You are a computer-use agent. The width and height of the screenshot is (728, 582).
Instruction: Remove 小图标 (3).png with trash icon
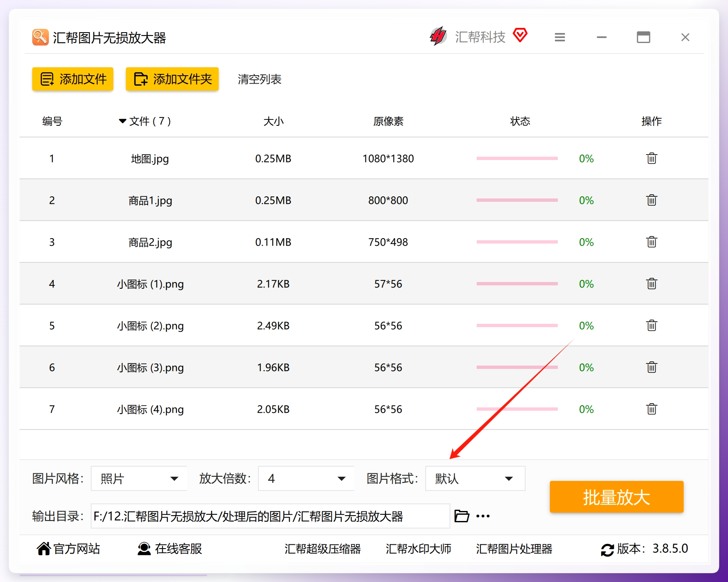651,367
